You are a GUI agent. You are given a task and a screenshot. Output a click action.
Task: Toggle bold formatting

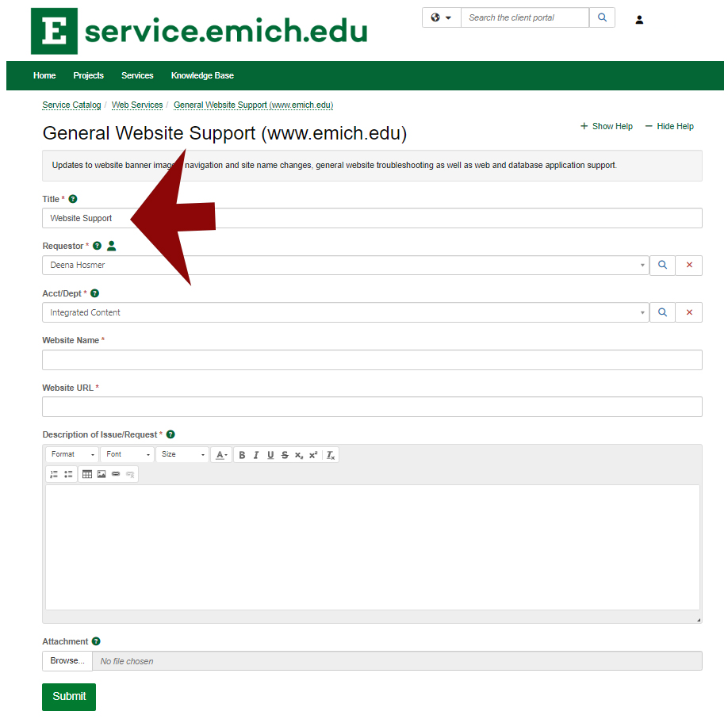coord(242,455)
